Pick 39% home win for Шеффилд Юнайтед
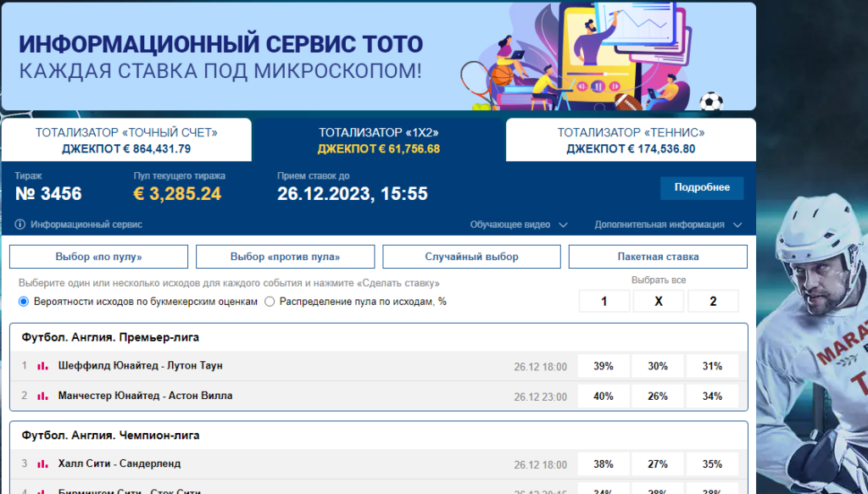 [604, 366]
